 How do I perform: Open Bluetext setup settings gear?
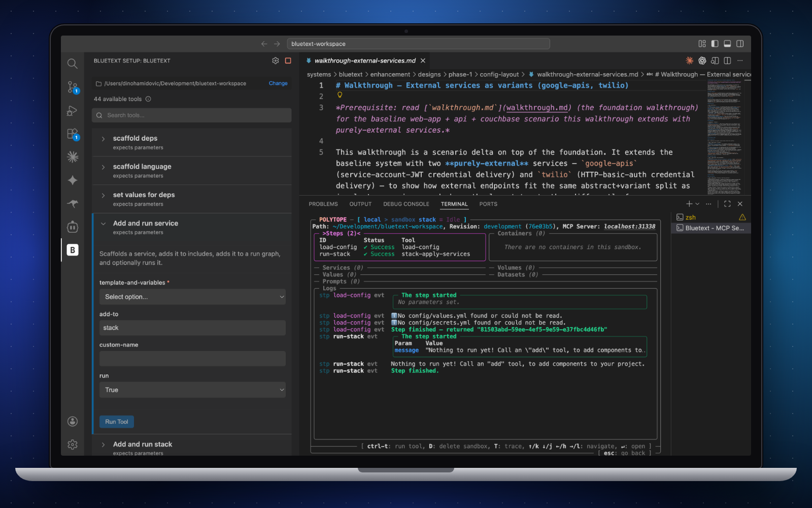click(x=276, y=60)
